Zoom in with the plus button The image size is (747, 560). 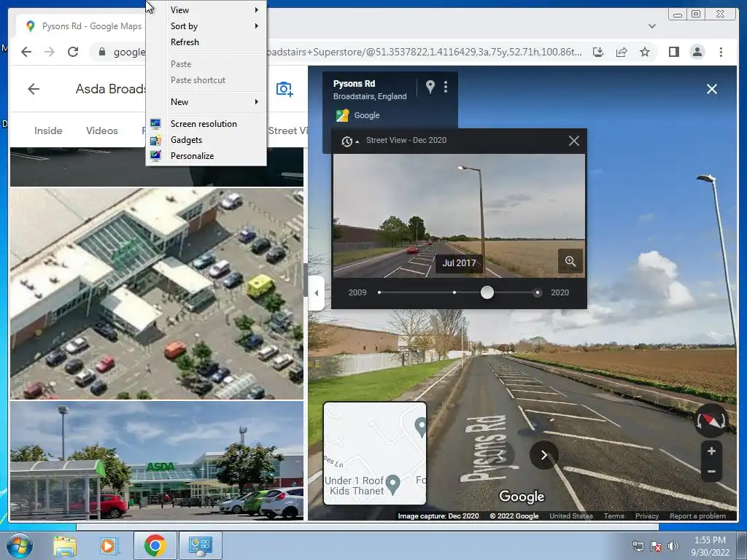click(711, 451)
